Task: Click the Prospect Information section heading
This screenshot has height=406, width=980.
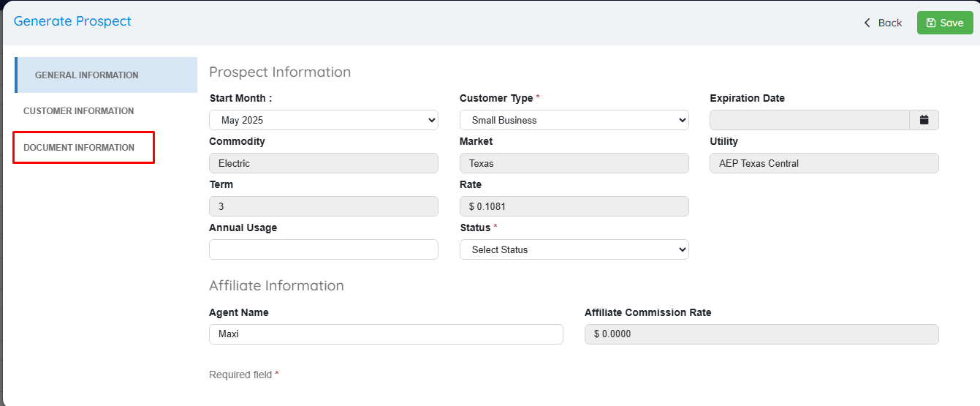Action: tap(280, 72)
